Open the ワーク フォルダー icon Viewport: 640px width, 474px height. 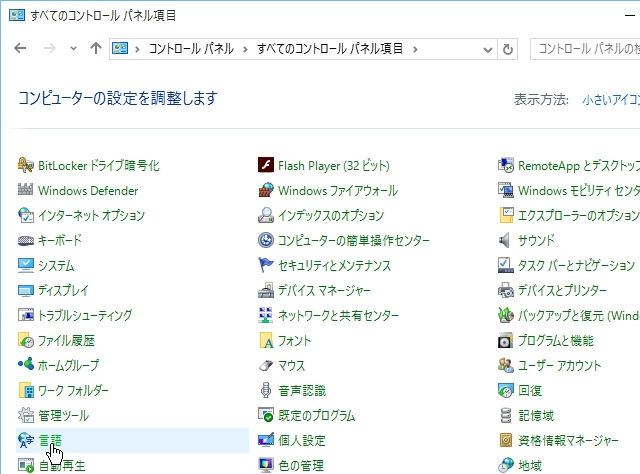(x=25, y=390)
